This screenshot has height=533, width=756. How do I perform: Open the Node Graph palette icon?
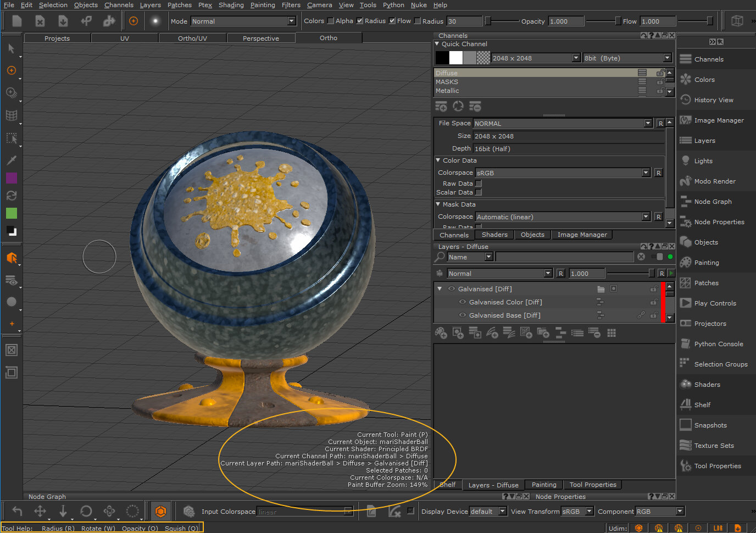(x=686, y=202)
